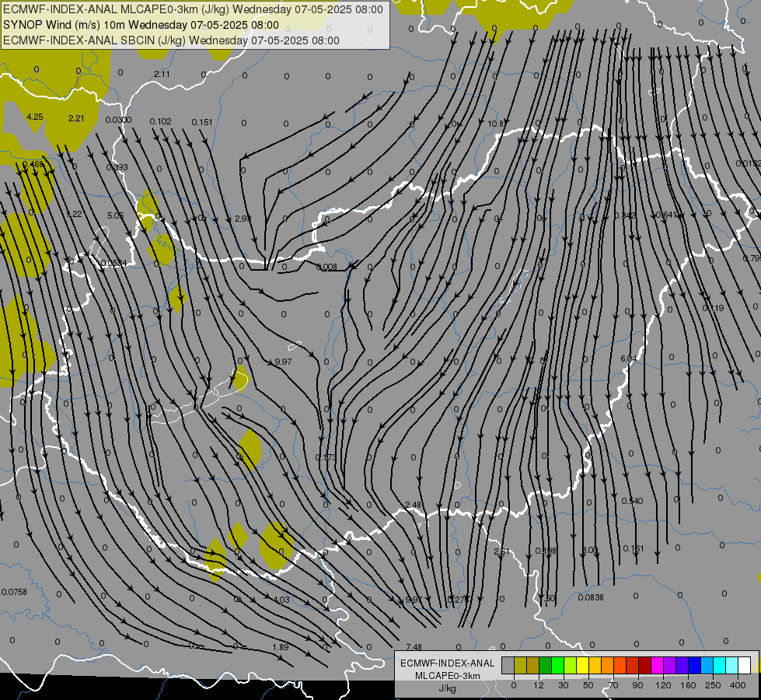Click the 6.04 grid value
Image resolution: width=761 pixels, height=700 pixels.
(x=629, y=359)
